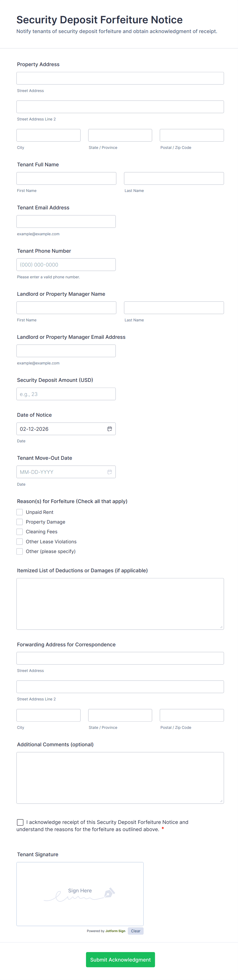The width and height of the screenshot is (238, 980).
Task: Tick the Cleaning Fees checkbox
Action: tap(20, 532)
